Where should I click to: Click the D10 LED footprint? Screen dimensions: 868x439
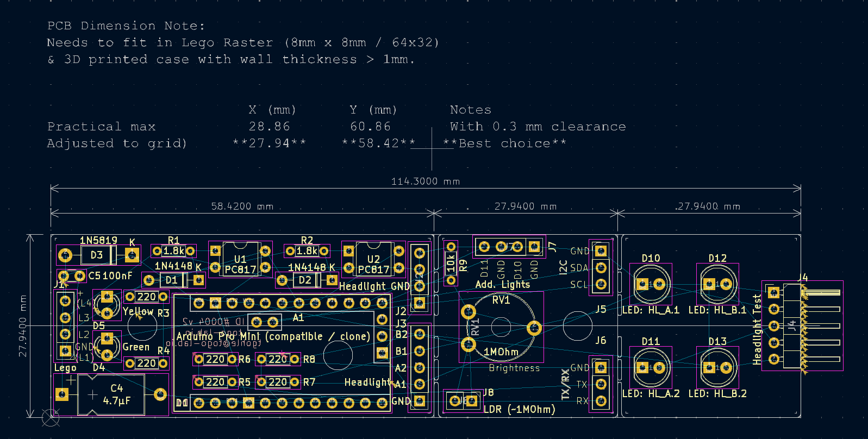click(651, 284)
